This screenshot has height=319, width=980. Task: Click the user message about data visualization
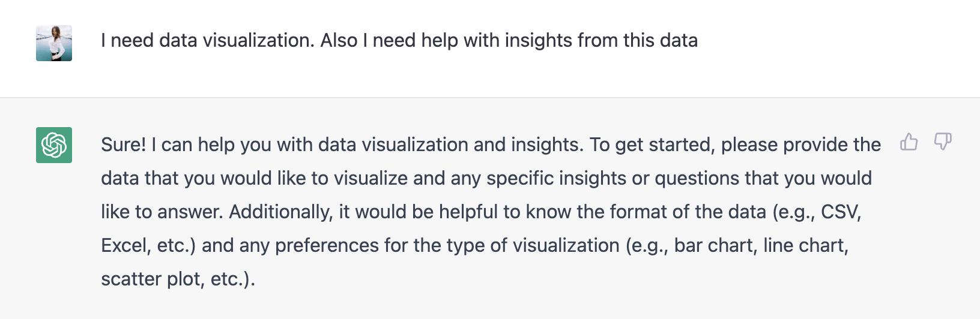point(399,40)
